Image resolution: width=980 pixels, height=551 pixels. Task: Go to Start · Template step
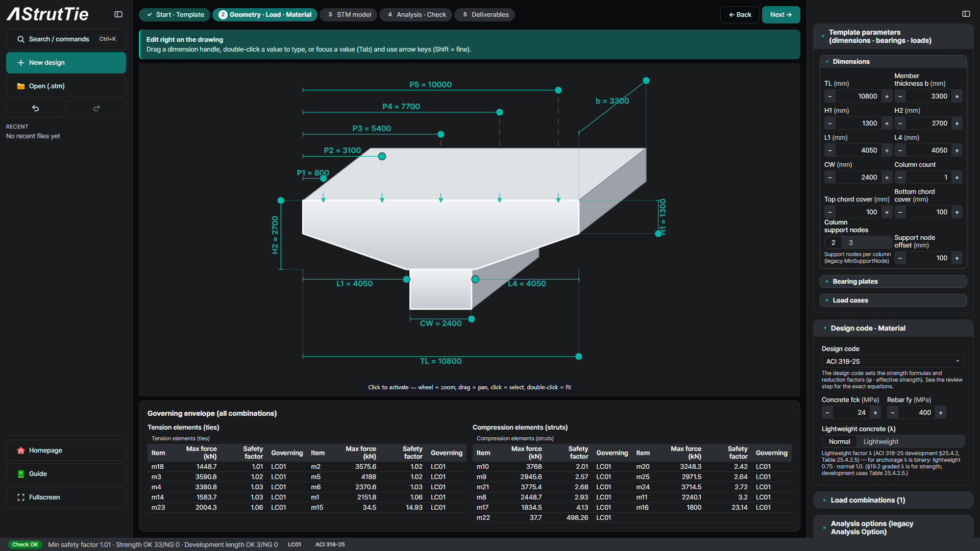coord(175,15)
